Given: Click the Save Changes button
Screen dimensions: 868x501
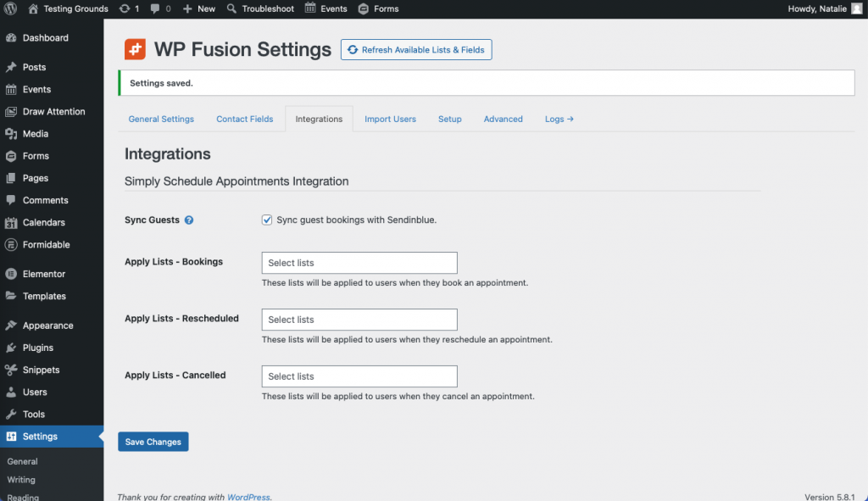Looking at the screenshot, I should (x=153, y=442).
